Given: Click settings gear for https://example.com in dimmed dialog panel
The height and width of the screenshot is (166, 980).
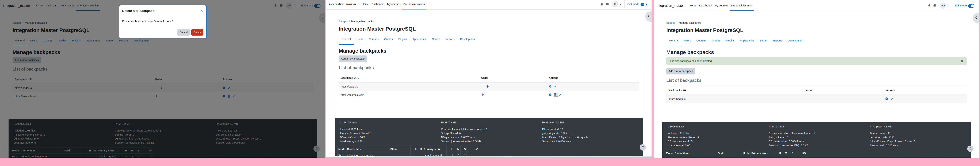Looking at the screenshot, I should pos(224,96).
